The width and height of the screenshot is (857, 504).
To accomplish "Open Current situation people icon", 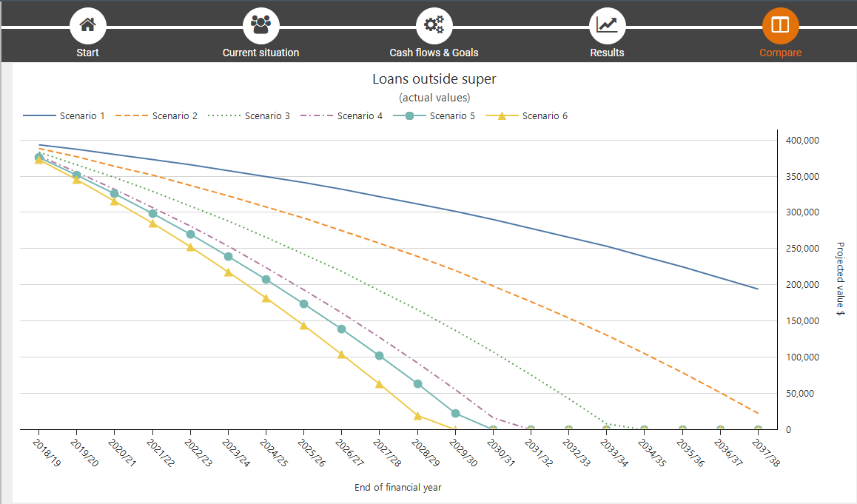I will pos(261,25).
